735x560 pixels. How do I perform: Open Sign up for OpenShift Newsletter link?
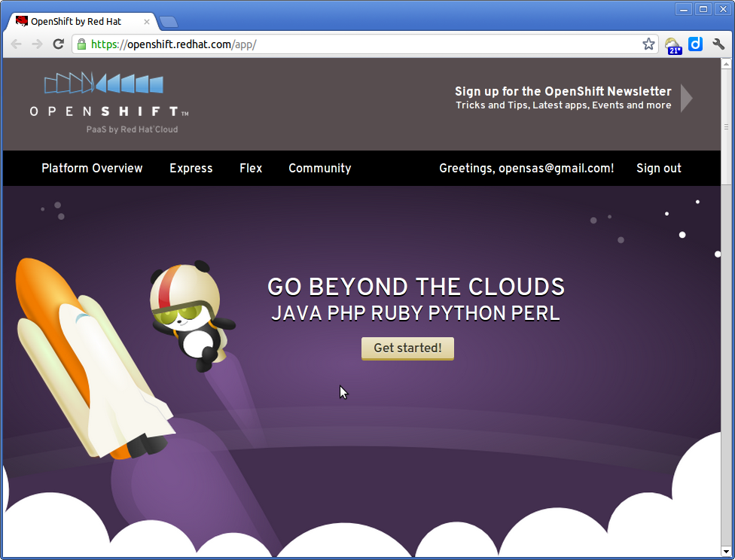tap(563, 91)
